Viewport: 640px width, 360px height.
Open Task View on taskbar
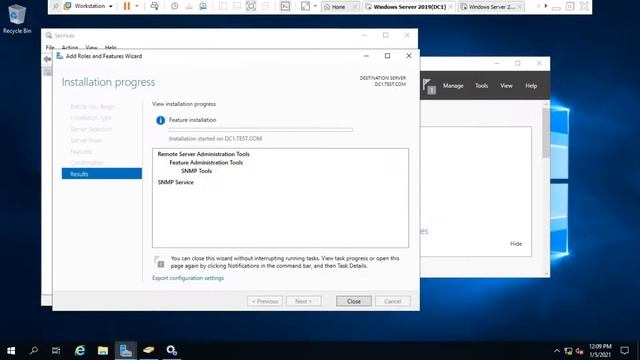[x=56, y=351]
